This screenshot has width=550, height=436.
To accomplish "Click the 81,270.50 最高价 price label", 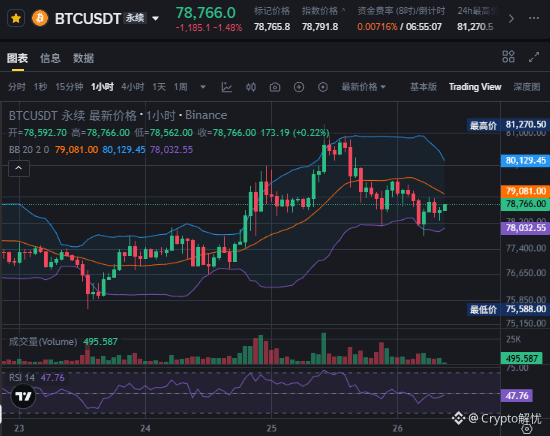I will click(x=507, y=125).
